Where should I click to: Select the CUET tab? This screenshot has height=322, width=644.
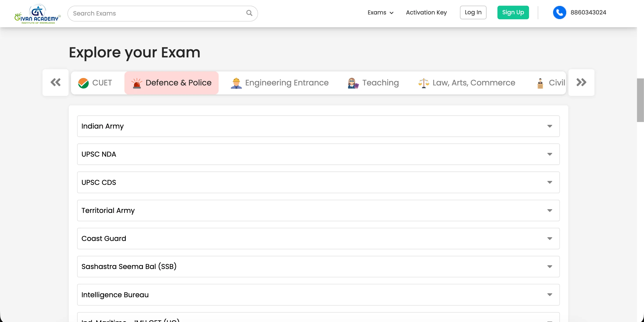pos(95,83)
